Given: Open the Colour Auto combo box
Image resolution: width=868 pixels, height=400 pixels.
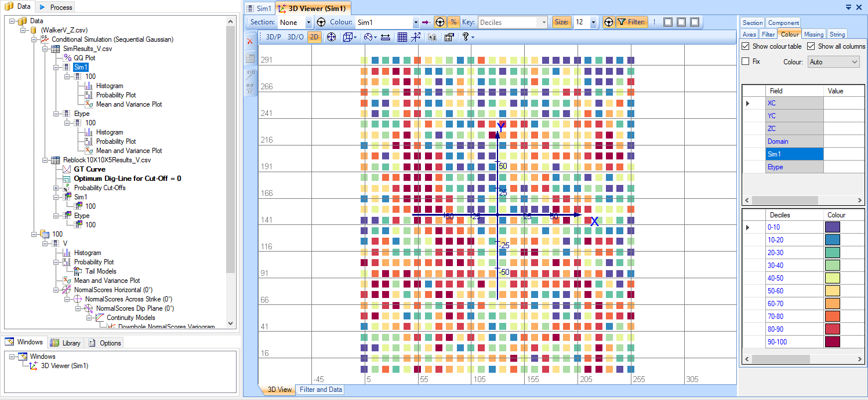Looking at the screenshot, I should [x=833, y=62].
